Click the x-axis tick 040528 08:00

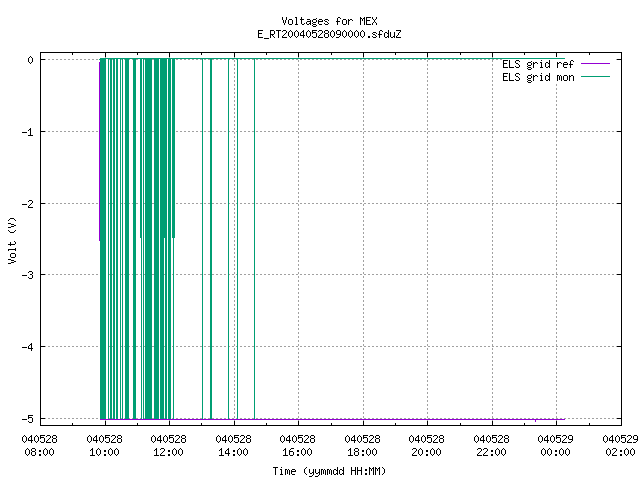pyautogui.click(x=40, y=446)
